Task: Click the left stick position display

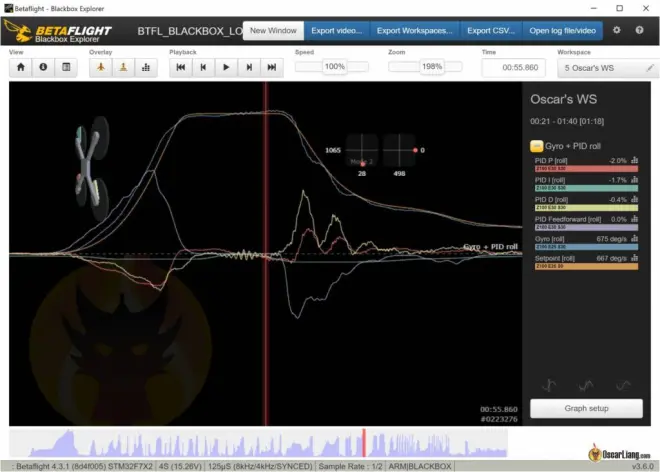Action: click(362, 150)
